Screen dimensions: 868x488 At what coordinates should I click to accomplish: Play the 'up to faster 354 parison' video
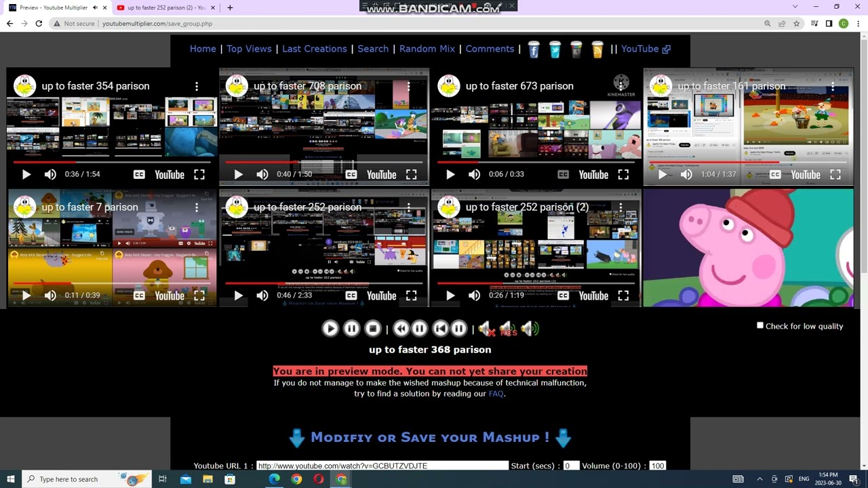(x=26, y=175)
